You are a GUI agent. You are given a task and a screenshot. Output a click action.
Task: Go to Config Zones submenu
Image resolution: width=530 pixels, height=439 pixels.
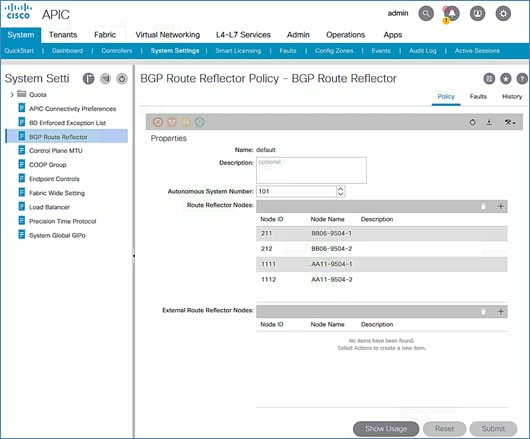pos(334,51)
